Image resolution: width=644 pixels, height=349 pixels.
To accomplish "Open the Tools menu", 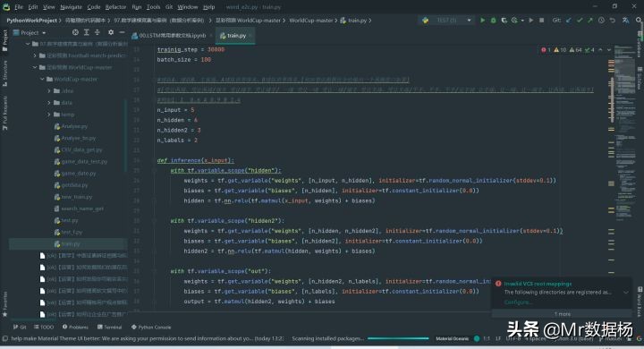I will click(153, 7).
